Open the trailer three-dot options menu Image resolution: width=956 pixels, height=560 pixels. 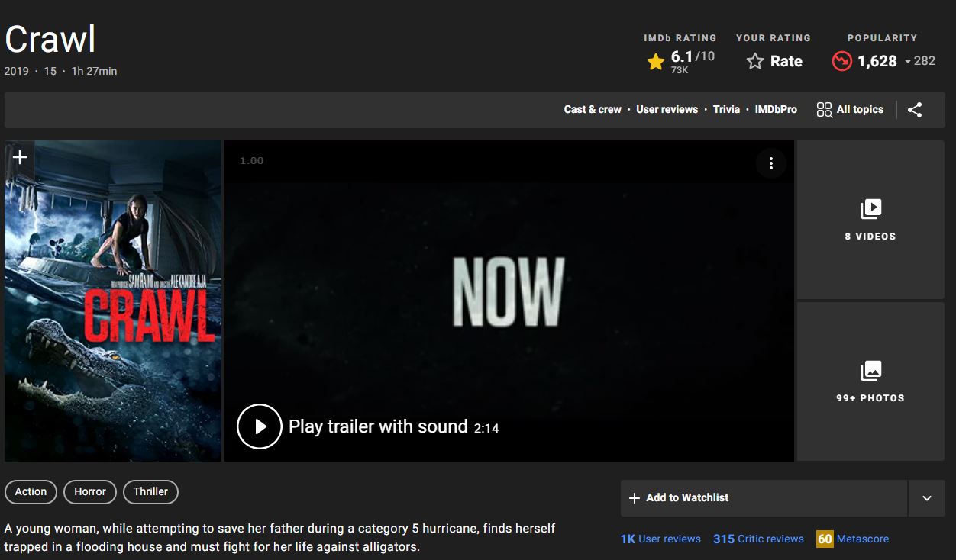(x=771, y=163)
